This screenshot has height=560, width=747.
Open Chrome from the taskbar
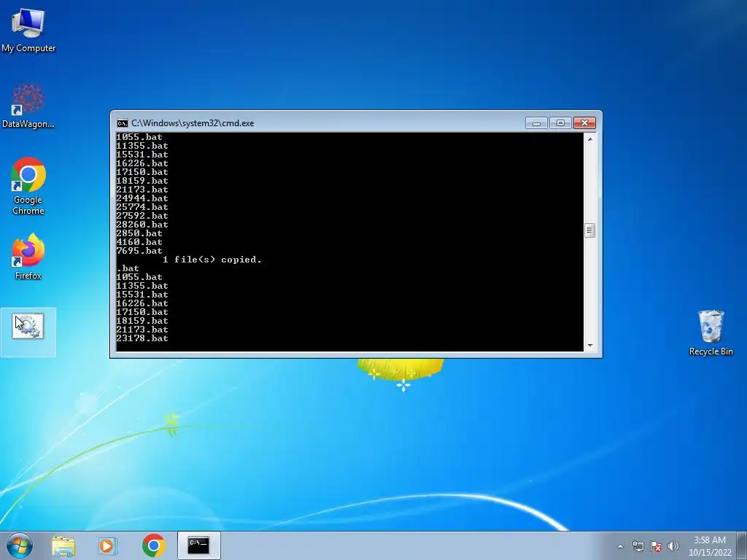point(153,545)
